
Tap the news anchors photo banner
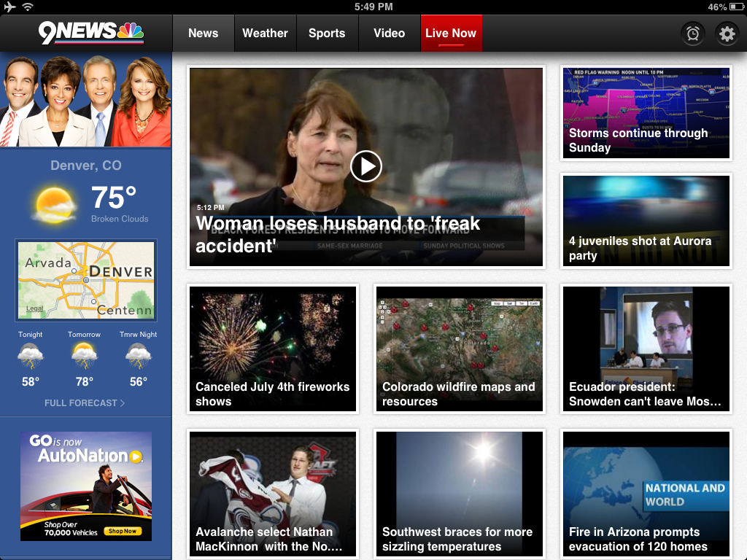coord(86,100)
